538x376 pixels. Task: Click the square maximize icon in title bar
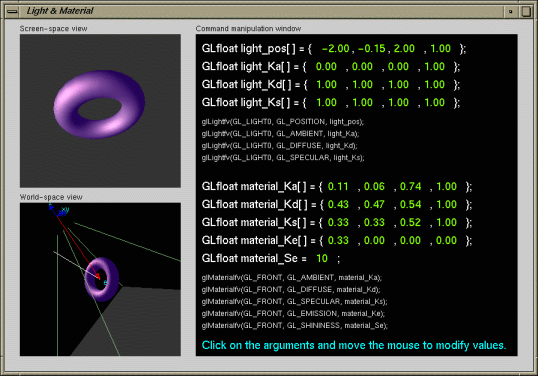[526, 11]
